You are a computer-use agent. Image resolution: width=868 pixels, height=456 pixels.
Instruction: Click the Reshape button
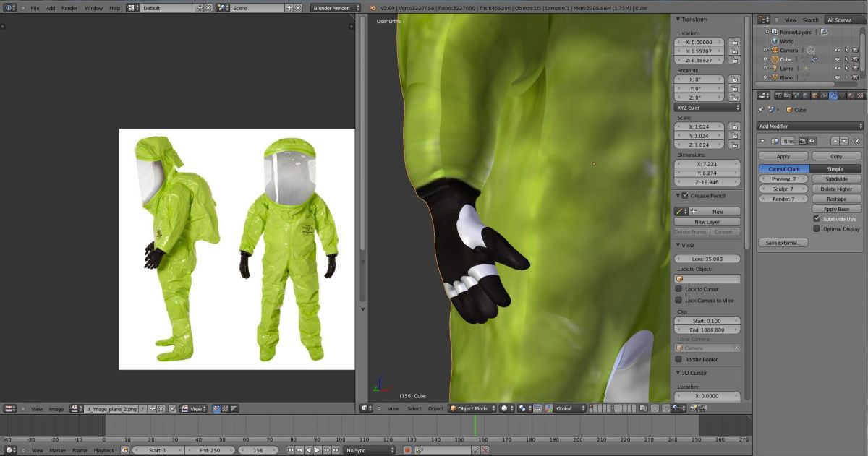point(836,199)
